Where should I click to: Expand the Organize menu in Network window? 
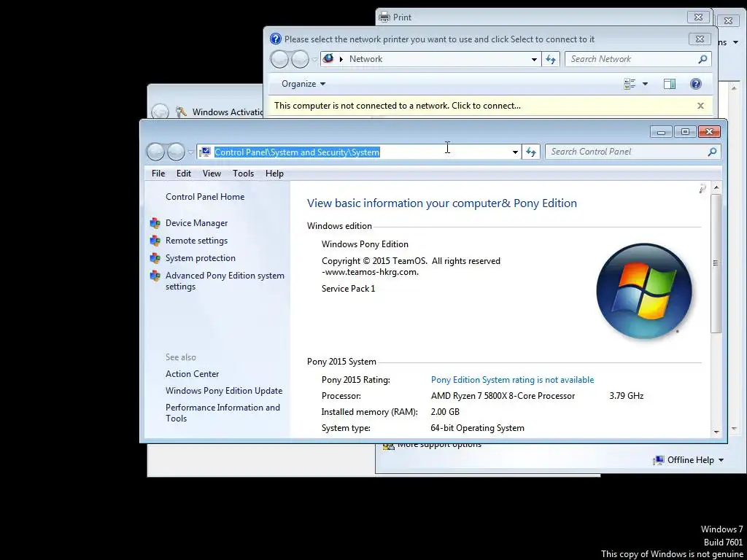point(303,84)
